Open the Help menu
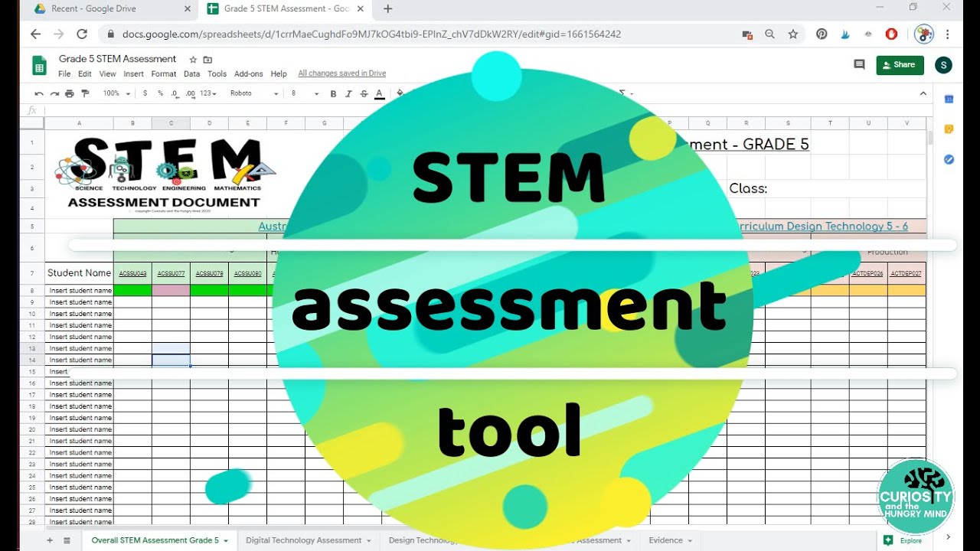980x551 pixels. coord(279,74)
